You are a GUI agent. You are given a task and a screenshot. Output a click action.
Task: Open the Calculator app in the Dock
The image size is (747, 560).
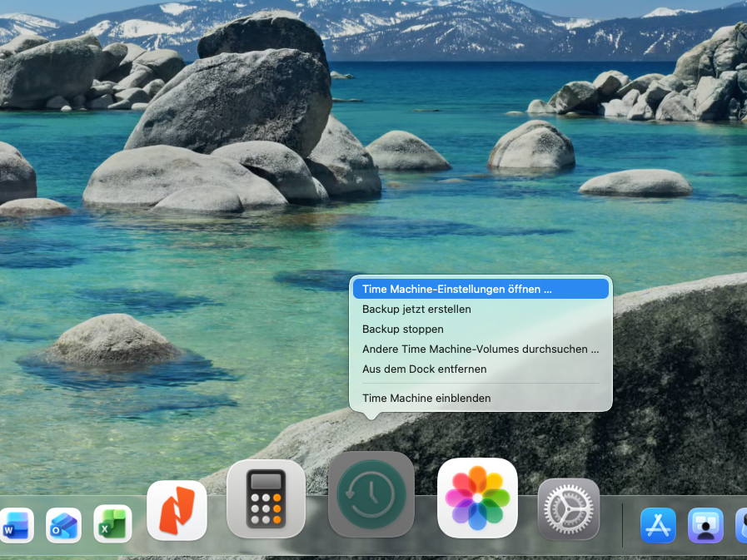point(266,499)
